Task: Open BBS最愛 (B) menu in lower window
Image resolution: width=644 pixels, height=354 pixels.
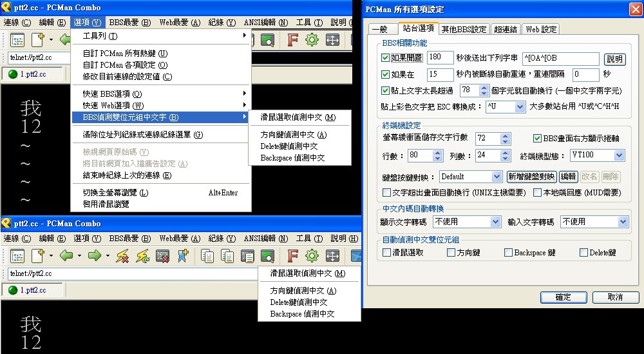Action: click(x=130, y=239)
